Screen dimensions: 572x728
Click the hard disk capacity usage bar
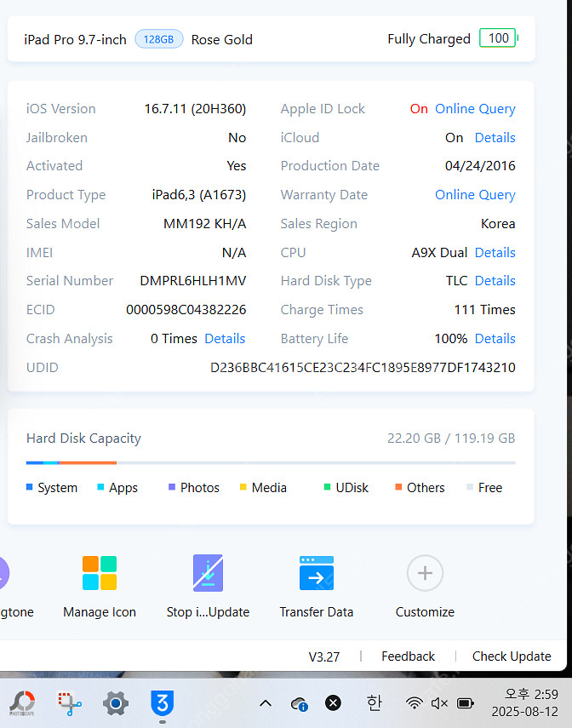(x=271, y=463)
